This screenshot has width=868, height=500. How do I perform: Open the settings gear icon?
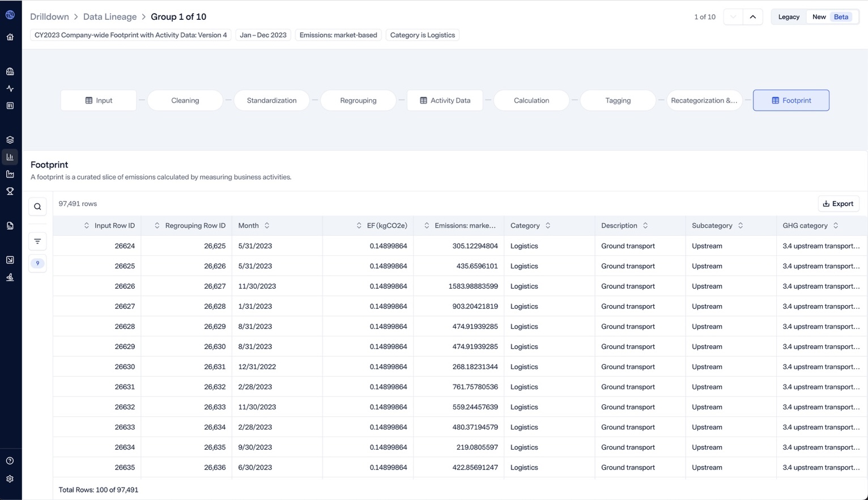tap(10, 479)
